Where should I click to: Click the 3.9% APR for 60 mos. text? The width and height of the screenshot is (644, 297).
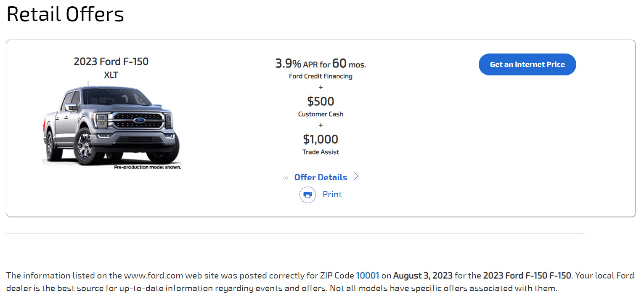click(x=321, y=64)
